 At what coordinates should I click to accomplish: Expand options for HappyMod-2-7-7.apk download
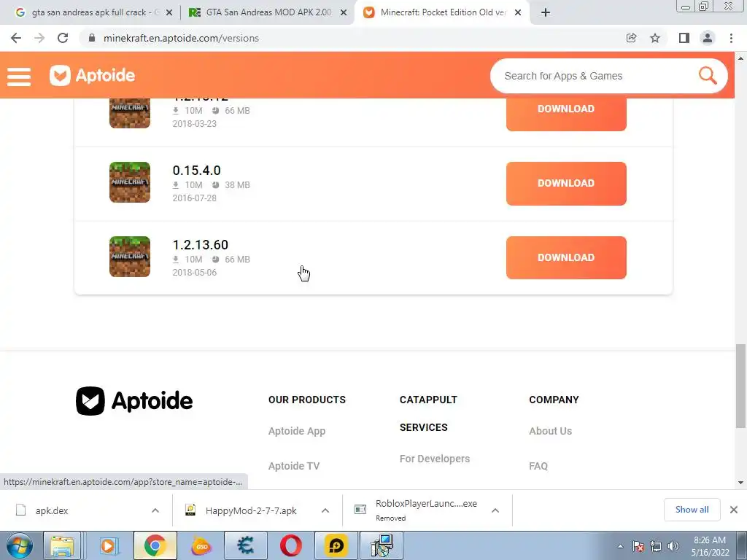pyautogui.click(x=325, y=510)
